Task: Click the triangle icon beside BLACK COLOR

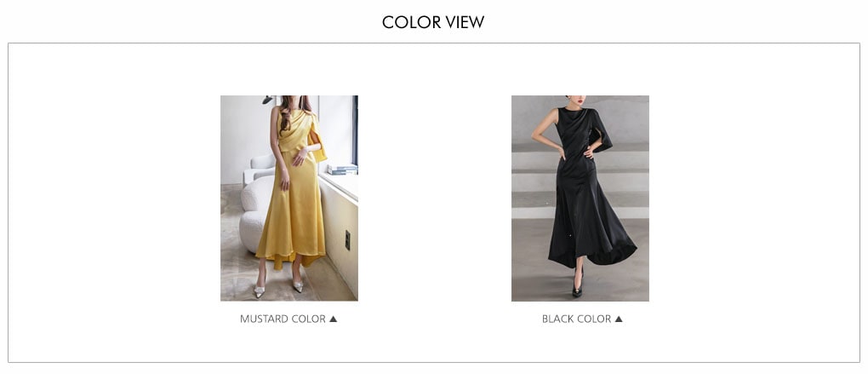Action: coord(619,319)
